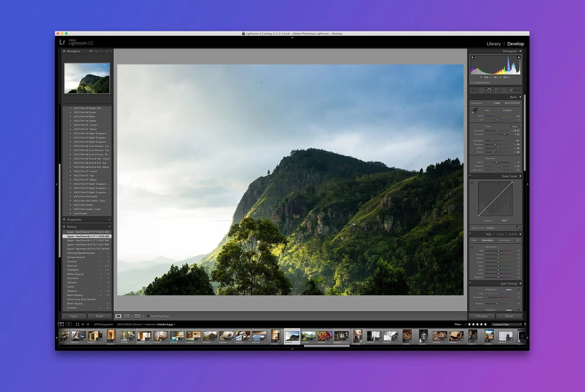
Task: Enable the Soft Proofing checkbox
Action: click(148, 316)
